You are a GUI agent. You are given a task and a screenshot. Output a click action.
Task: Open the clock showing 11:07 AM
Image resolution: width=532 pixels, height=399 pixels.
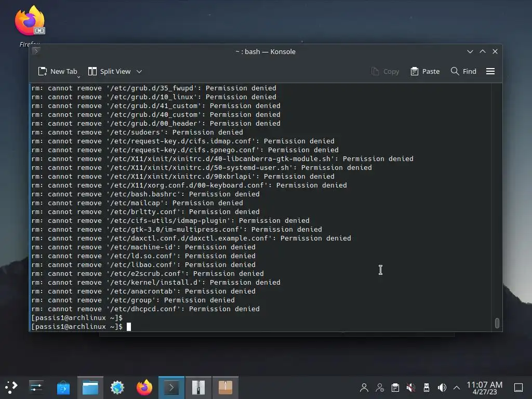click(x=485, y=388)
